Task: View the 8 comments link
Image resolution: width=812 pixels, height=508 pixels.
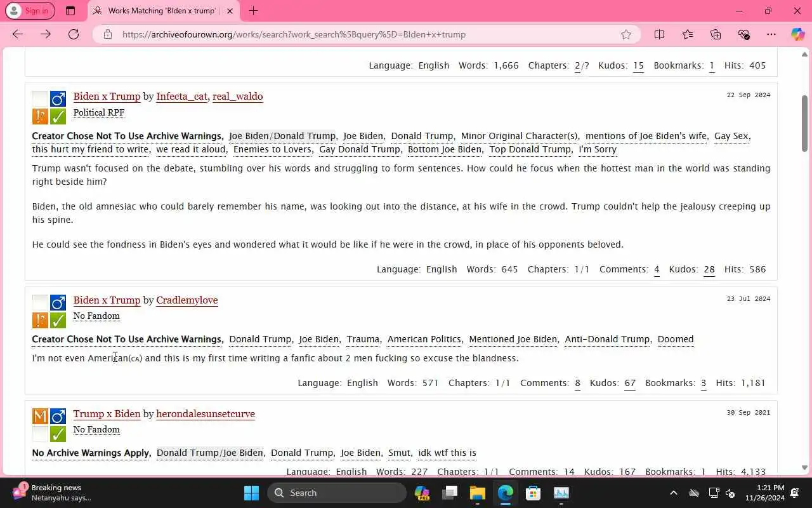Action: click(577, 383)
